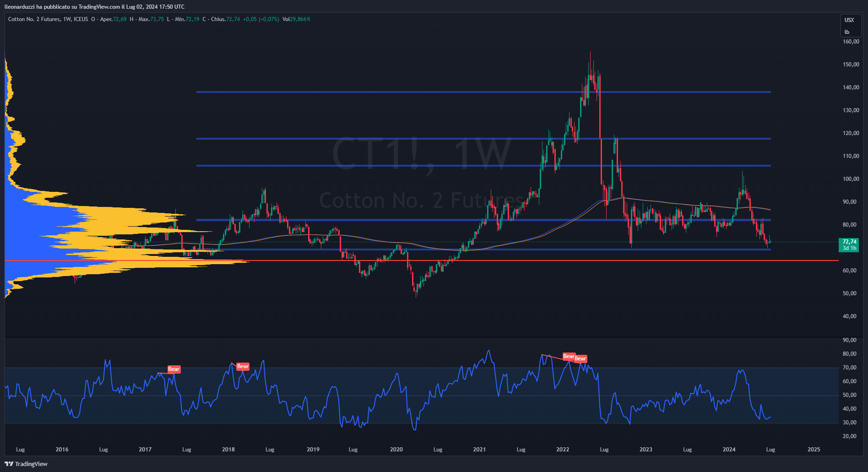Click the 2021 time axis label

tap(479, 450)
